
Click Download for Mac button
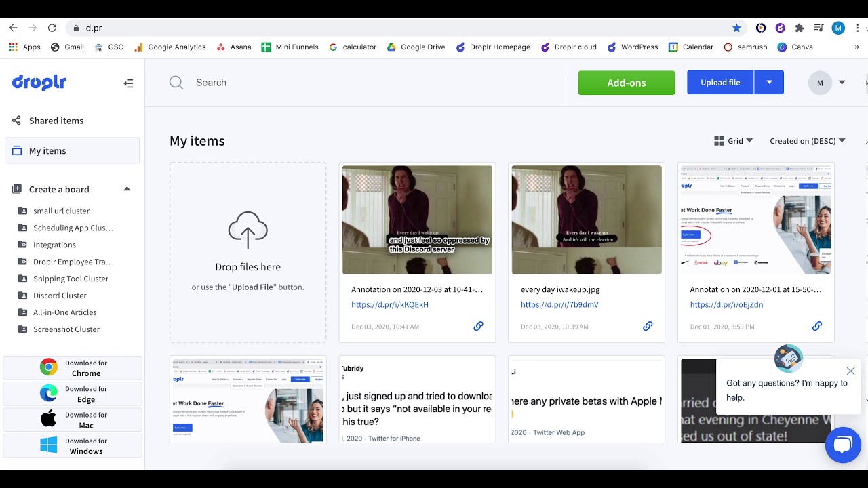point(73,420)
